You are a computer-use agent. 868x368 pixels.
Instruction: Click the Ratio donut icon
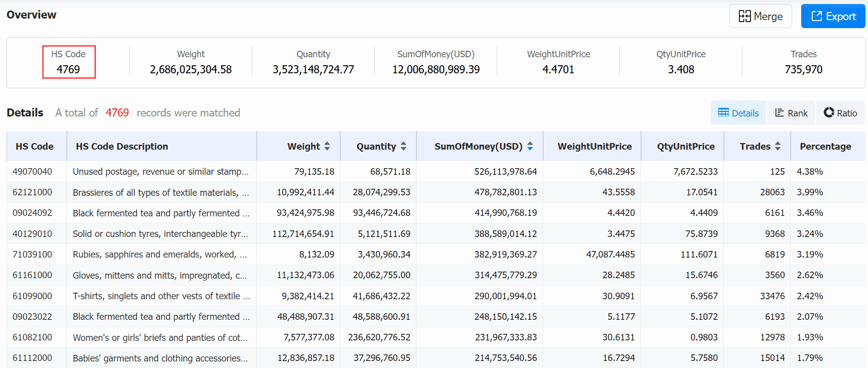click(x=829, y=112)
